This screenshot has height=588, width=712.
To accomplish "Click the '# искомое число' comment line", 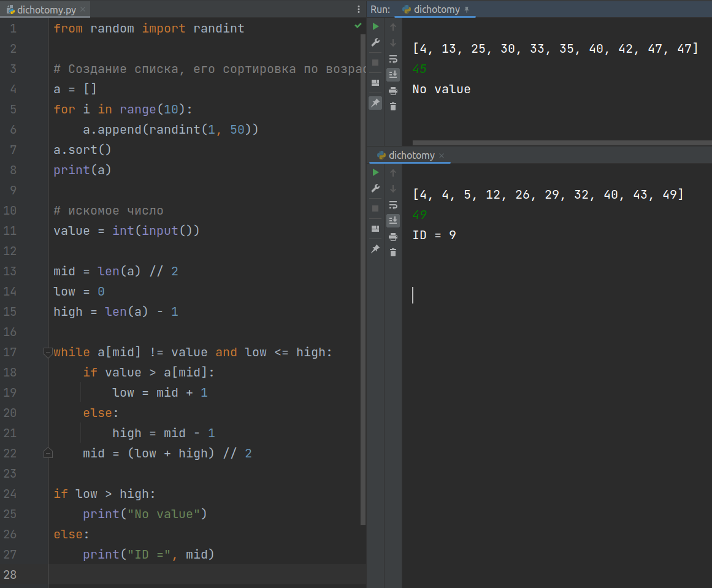I will point(108,211).
